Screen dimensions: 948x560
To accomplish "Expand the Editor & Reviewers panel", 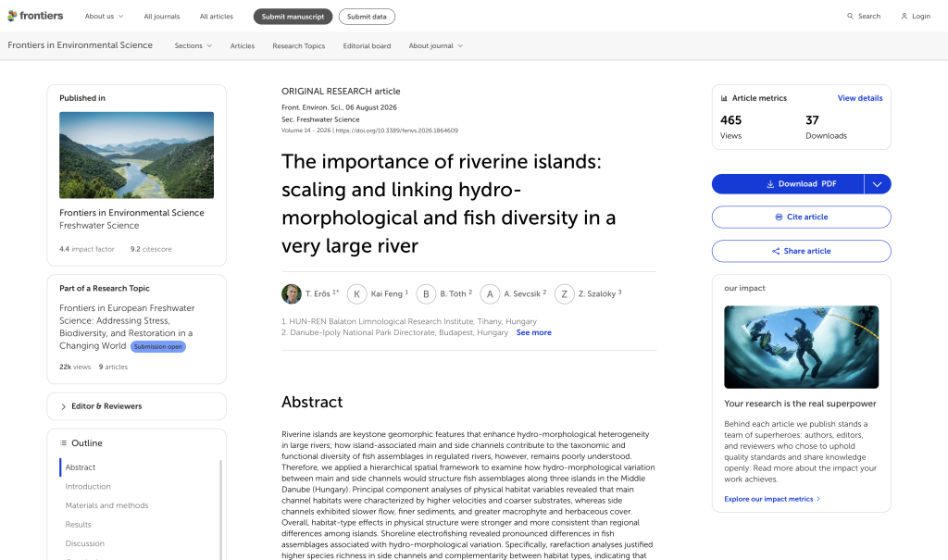I will point(137,406).
